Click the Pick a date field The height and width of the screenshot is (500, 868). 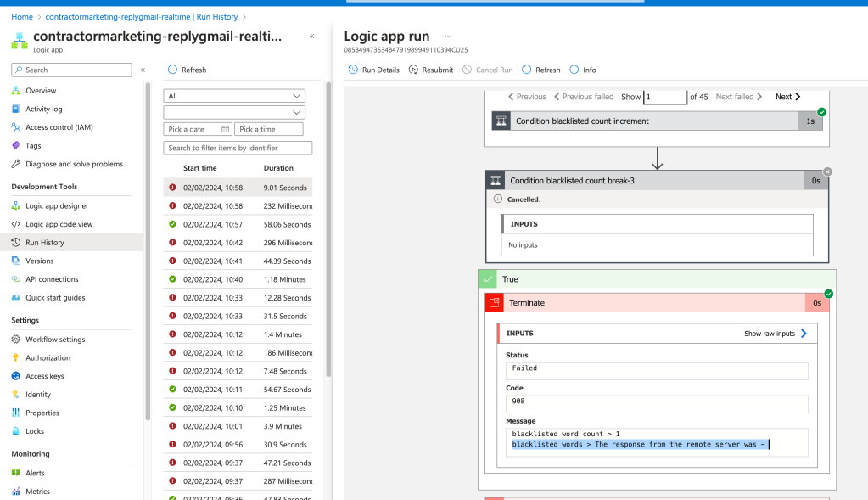(x=198, y=129)
